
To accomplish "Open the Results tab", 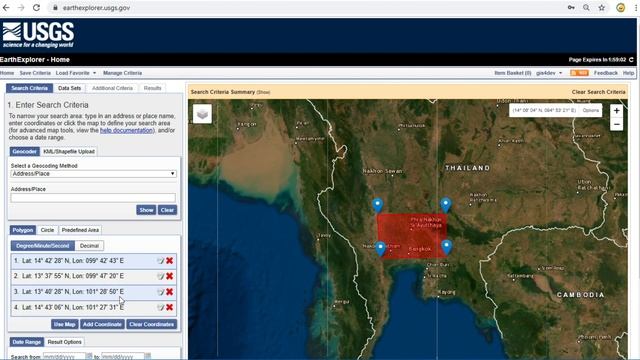I will [152, 88].
